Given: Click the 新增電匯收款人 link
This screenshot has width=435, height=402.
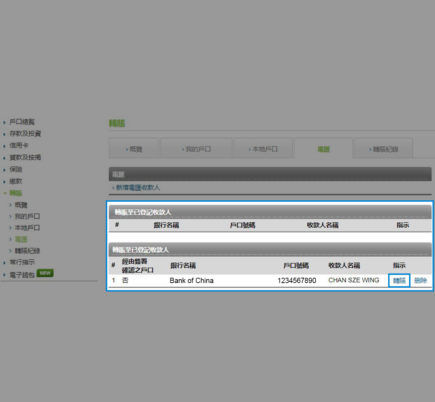Looking at the screenshot, I should click(138, 188).
